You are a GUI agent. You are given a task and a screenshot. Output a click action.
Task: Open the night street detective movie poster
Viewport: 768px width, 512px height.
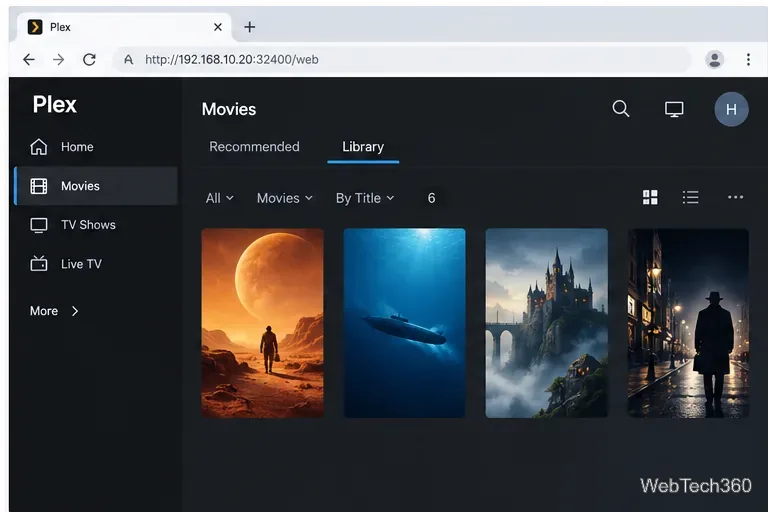point(688,323)
